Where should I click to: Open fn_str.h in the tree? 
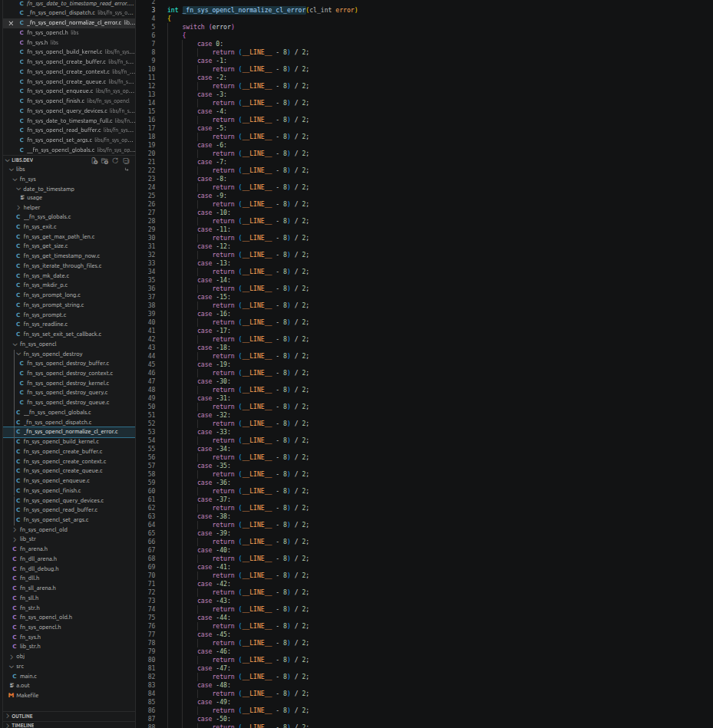[x=69, y=608]
